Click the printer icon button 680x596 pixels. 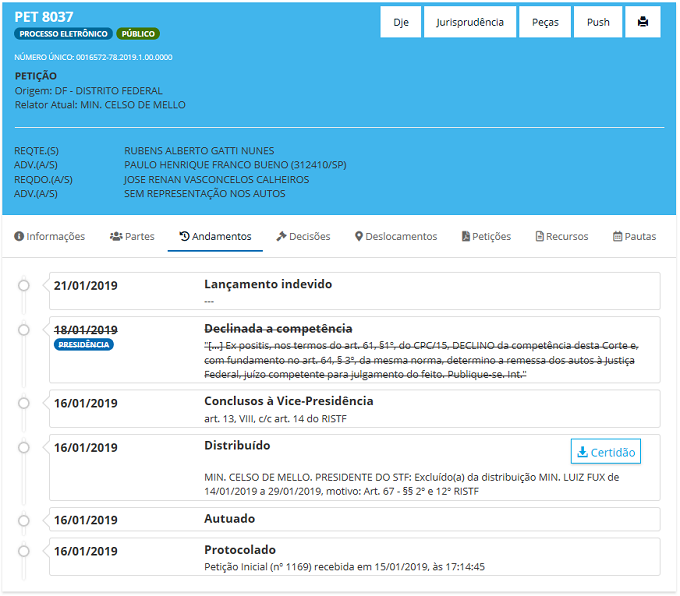(x=642, y=22)
